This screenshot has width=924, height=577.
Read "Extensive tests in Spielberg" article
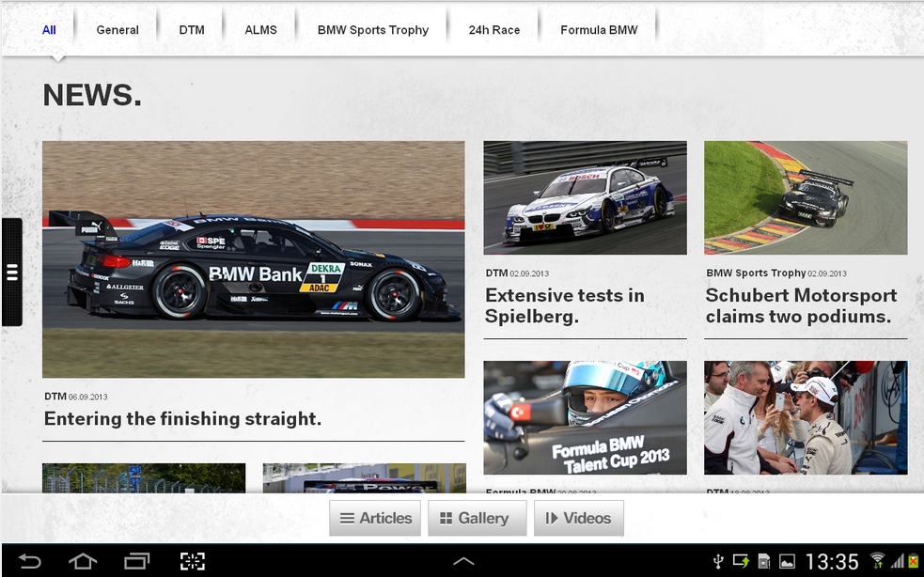point(564,305)
